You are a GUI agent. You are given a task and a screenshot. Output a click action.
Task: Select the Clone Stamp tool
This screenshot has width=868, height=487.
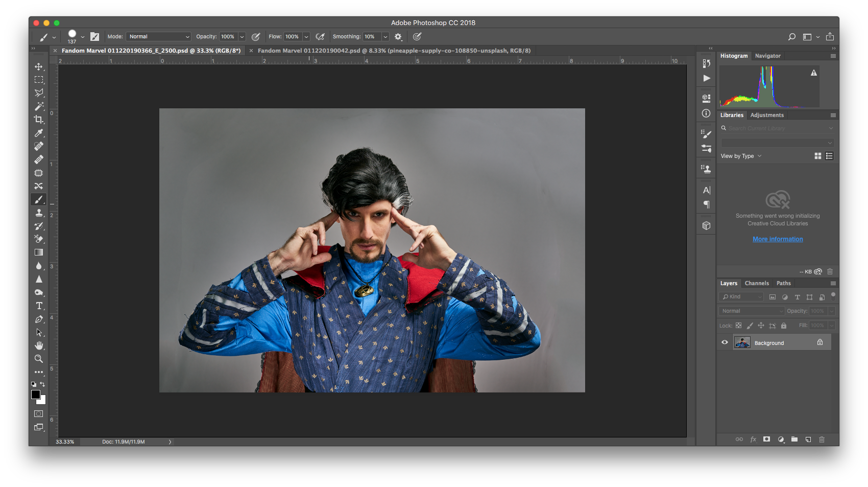(x=39, y=213)
